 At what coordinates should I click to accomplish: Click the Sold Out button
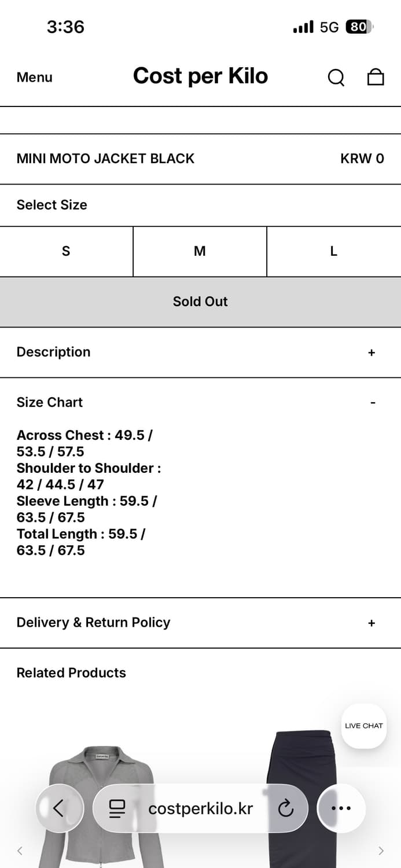[x=200, y=301]
